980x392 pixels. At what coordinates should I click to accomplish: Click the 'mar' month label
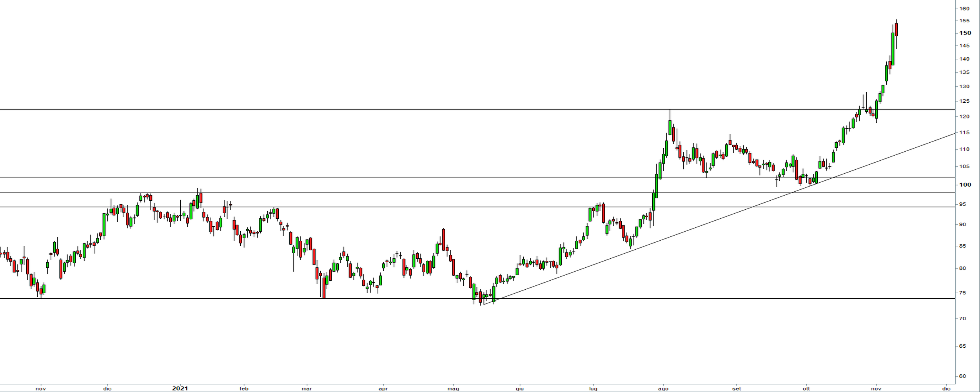[x=307, y=388]
